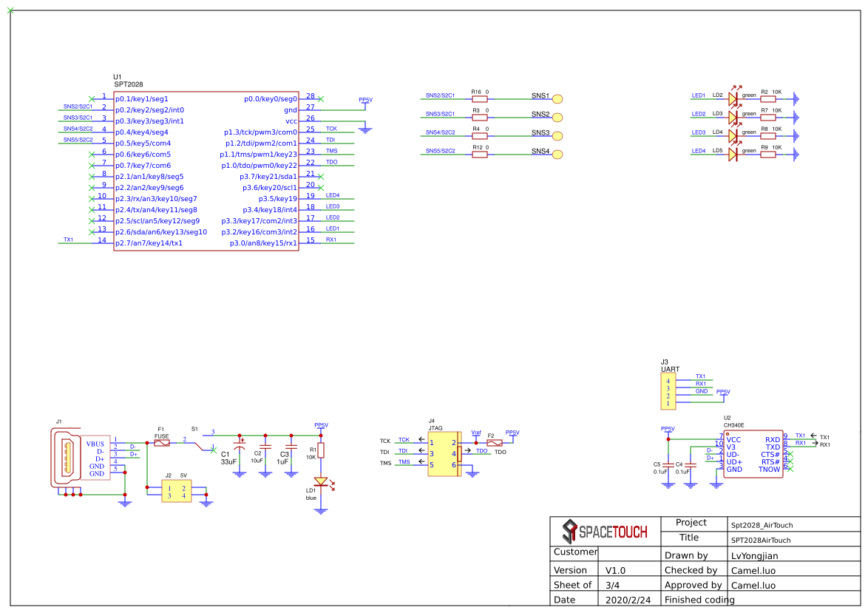Click resistor R4 symbol
Image resolution: width=868 pixels, height=613 pixels.
[479, 135]
